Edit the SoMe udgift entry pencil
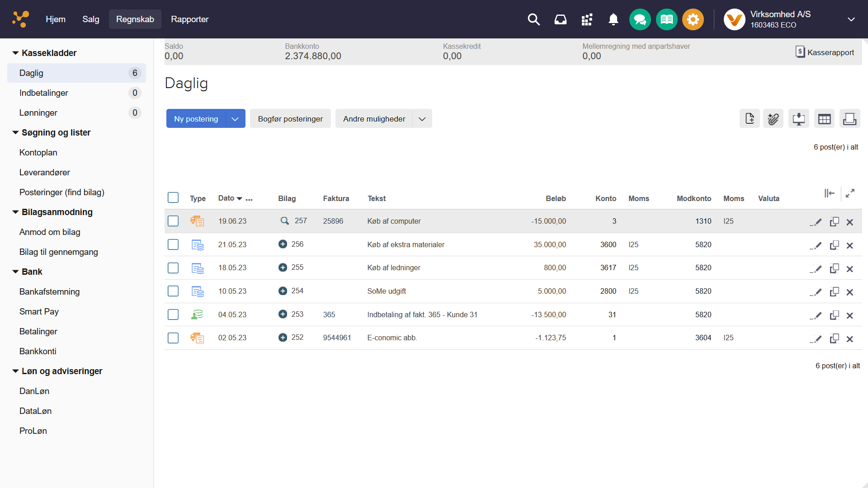This screenshot has height=488, width=868. [816, 292]
